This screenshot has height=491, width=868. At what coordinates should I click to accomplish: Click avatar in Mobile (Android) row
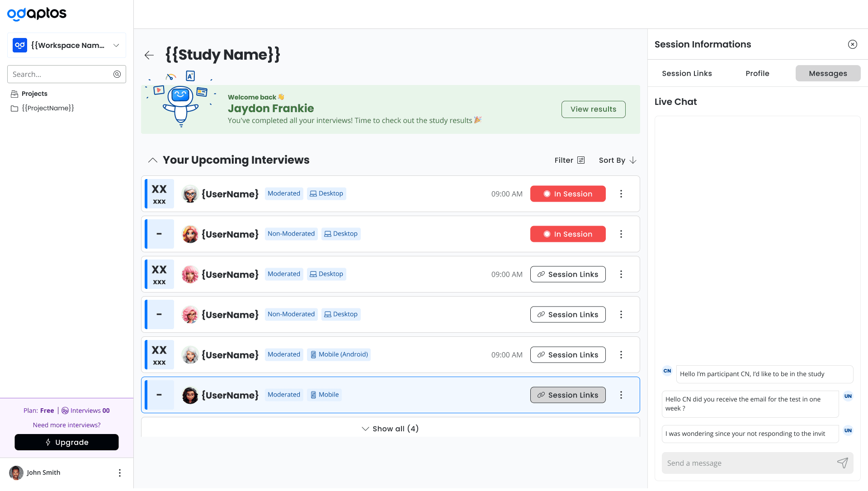[190, 355]
